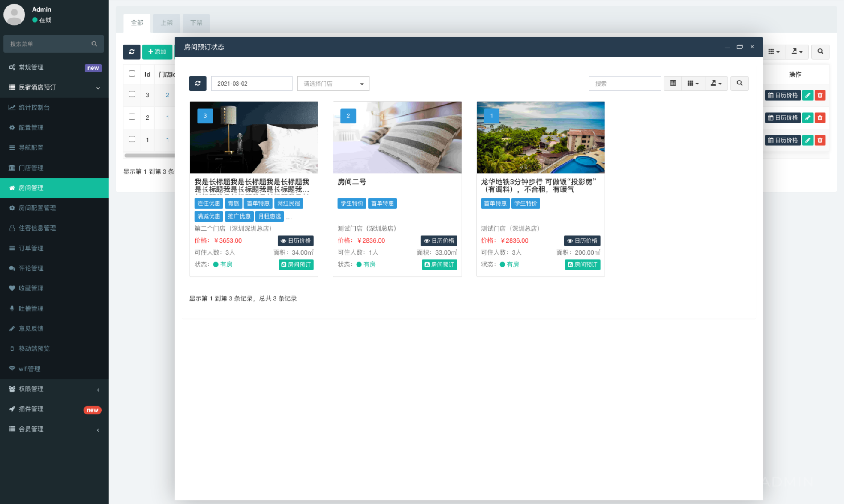
Task: Open the columns dropdown in the modal toolbar
Action: coord(693,83)
